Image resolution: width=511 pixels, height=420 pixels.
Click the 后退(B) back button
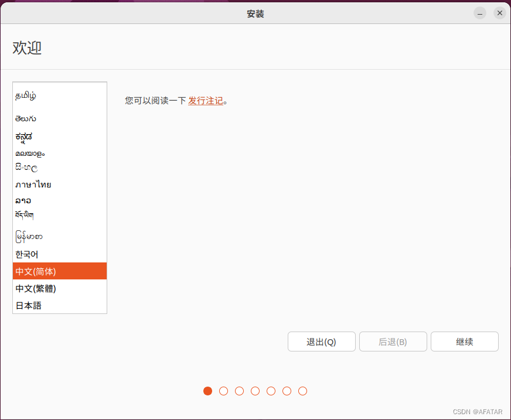point(393,342)
